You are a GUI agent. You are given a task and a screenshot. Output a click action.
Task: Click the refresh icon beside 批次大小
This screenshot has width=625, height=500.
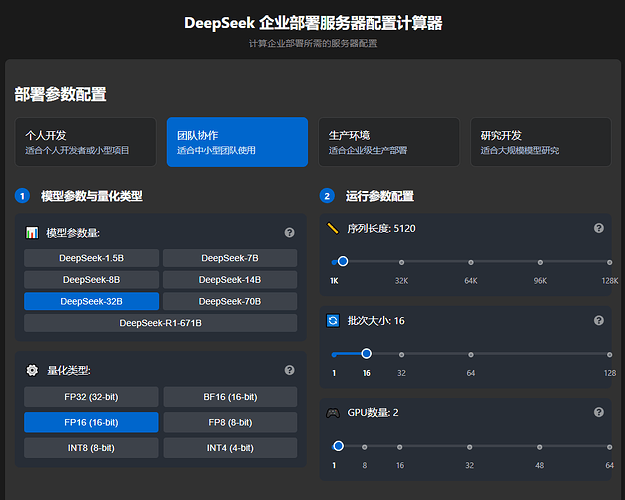click(x=333, y=321)
